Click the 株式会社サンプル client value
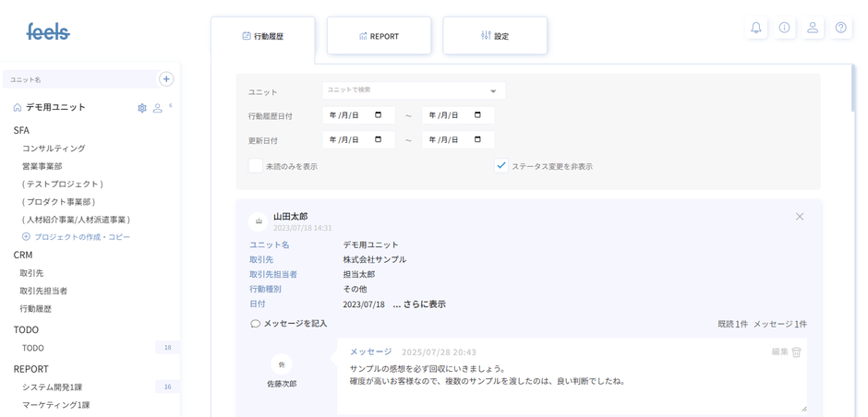This screenshot has width=868, height=417. tap(375, 259)
